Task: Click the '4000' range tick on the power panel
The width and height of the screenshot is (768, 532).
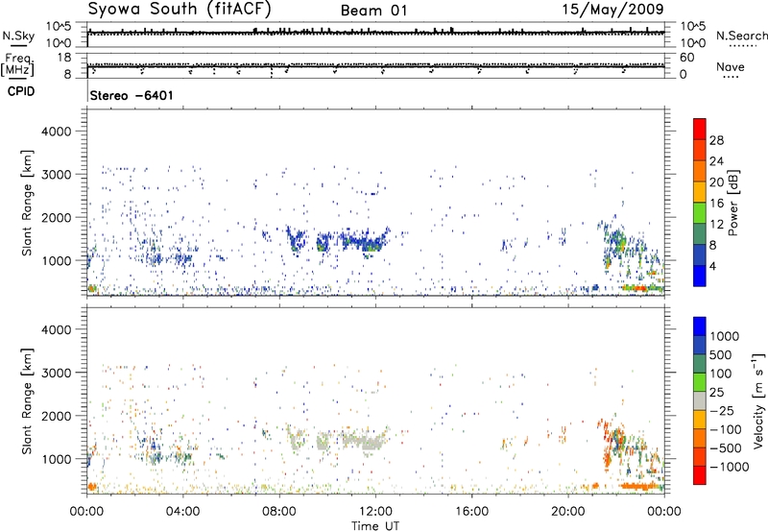Action: 57,132
